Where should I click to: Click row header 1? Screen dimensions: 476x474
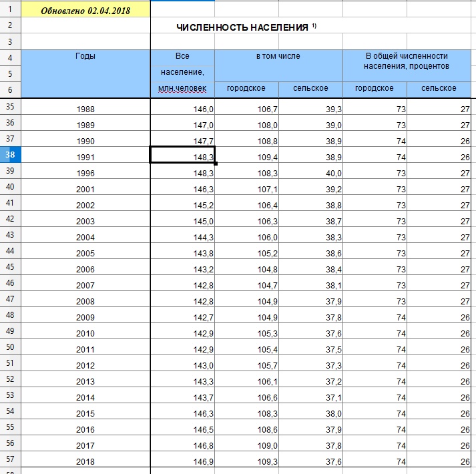tap(10, 9)
